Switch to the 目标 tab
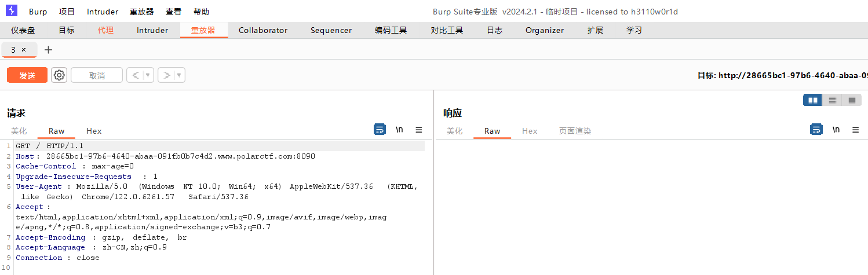 point(67,30)
